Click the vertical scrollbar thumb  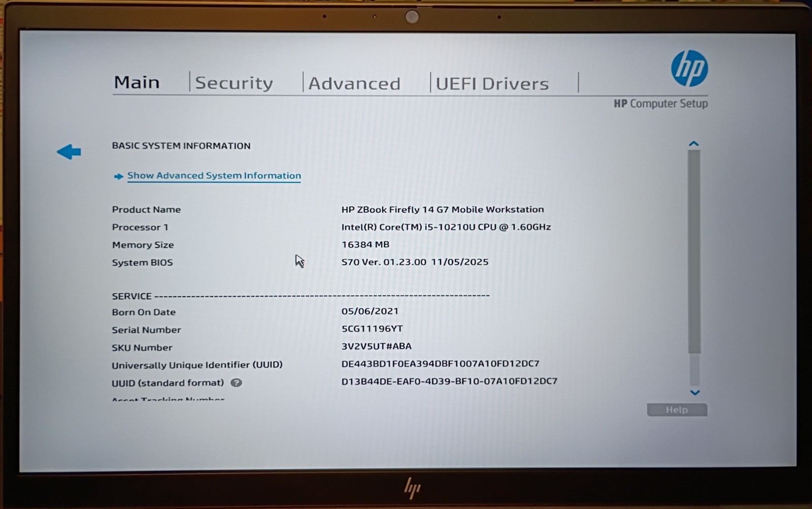(694, 251)
